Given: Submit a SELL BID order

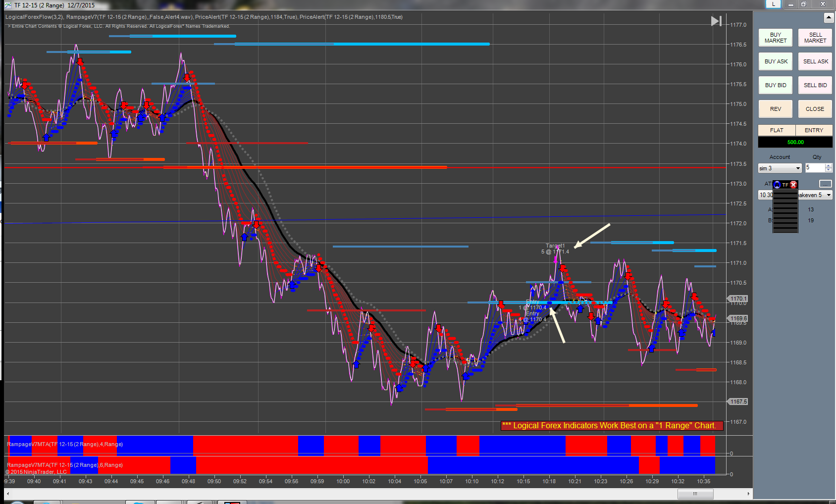Looking at the screenshot, I should click(815, 85).
